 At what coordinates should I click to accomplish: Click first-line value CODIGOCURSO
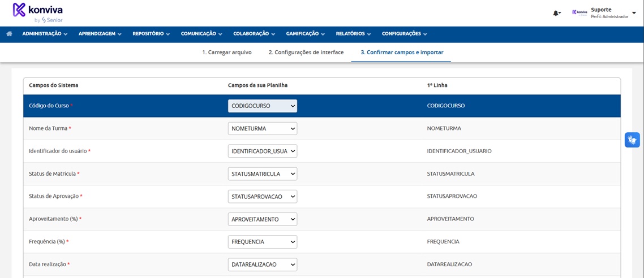click(x=446, y=106)
